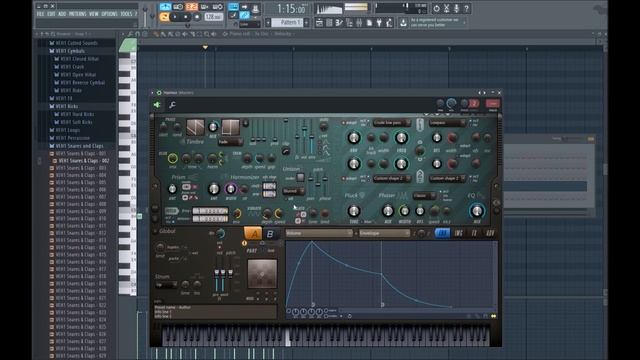Image resolution: width=640 pixels, height=360 pixels.
Task: Select VEH1 Reverse Cymbal folder
Action: (82, 82)
